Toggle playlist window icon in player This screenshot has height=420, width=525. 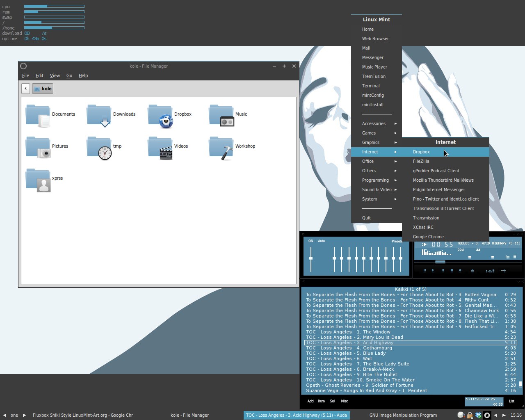pyautogui.click(x=515, y=257)
